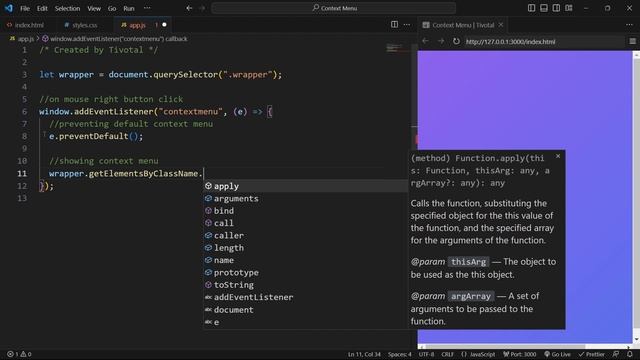Reload the browser preview page

coord(456,41)
